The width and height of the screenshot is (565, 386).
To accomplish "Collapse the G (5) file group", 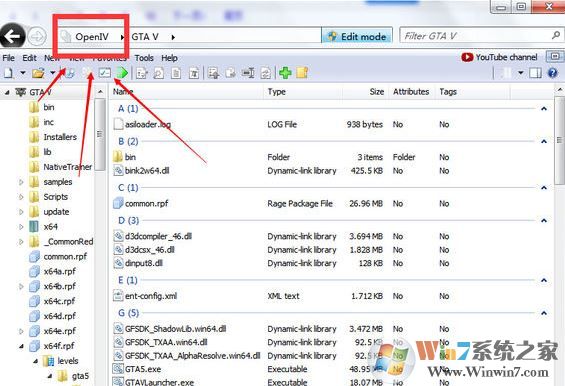I will pyautogui.click(x=544, y=313).
